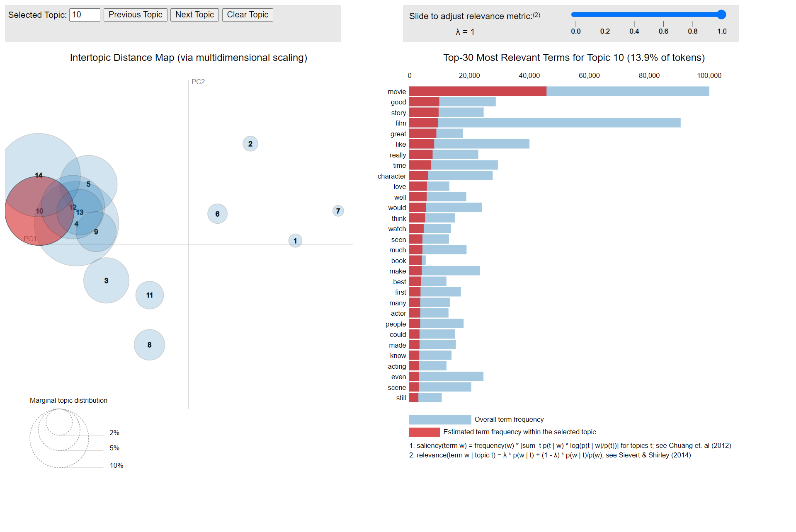Select topic bubble 11 in the distance map

(x=149, y=295)
